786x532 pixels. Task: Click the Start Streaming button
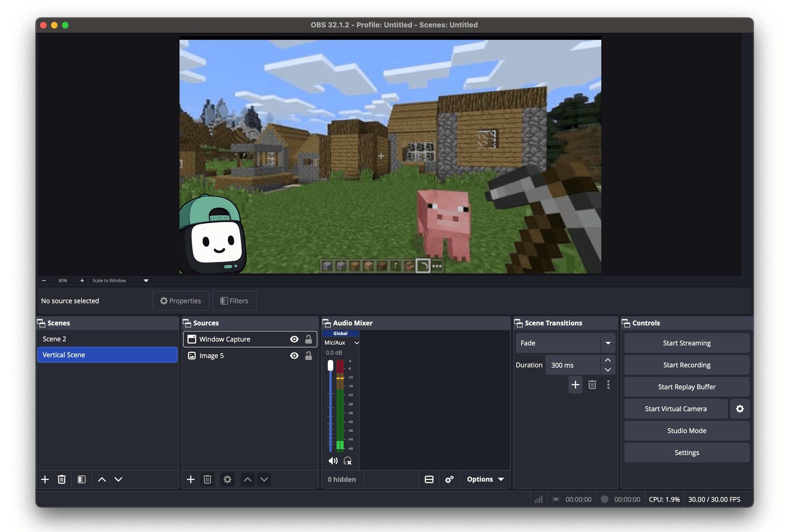(x=687, y=343)
